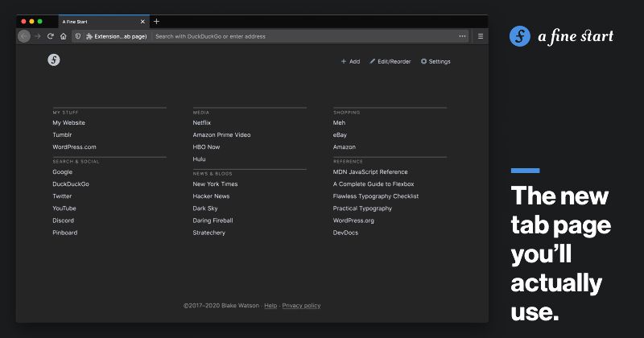Click the Privacy policy footer link
644x338 pixels.
tap(301, 306)
